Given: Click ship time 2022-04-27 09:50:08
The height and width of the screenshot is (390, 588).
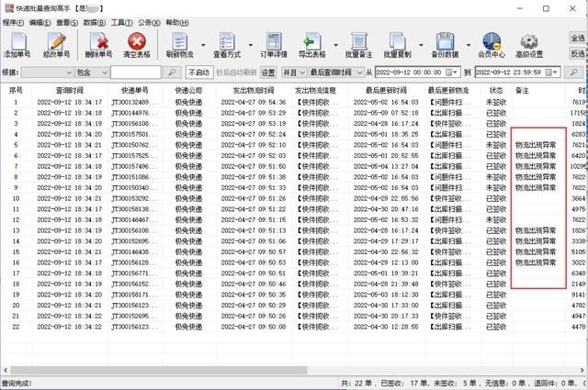Looking at the screenshot, I should click(x=254, y=327).
